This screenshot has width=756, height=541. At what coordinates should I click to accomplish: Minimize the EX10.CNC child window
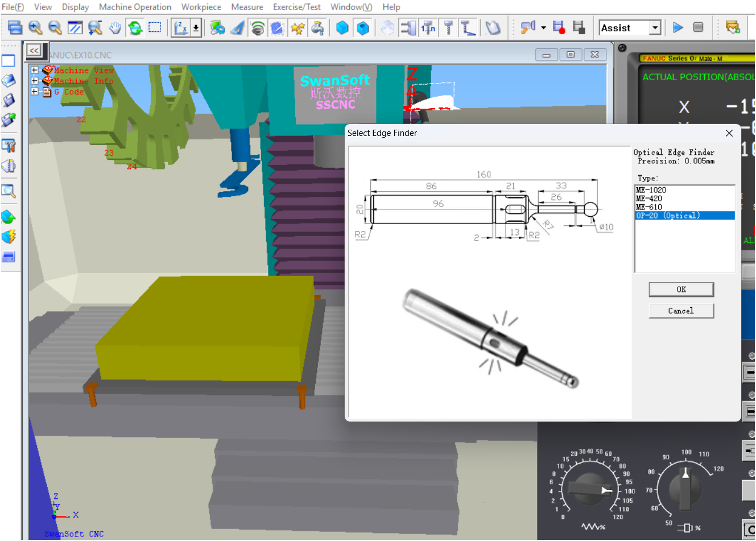(x=546, y=55)
